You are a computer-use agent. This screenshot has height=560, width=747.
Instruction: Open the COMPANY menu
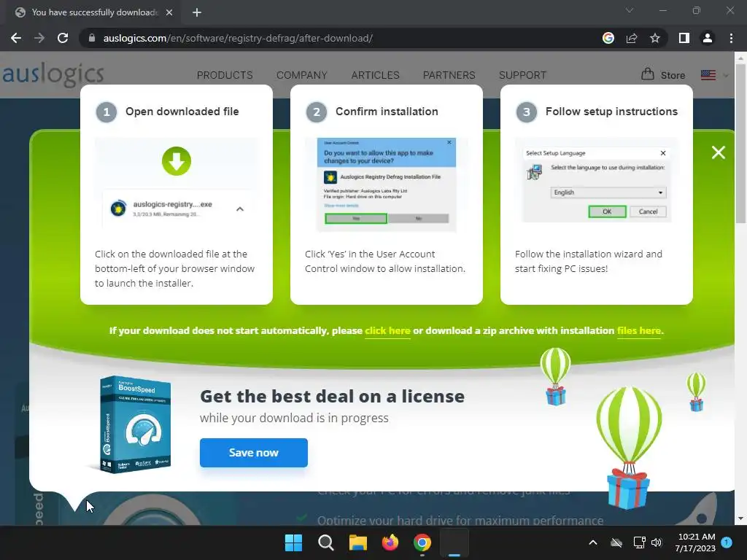301,75
